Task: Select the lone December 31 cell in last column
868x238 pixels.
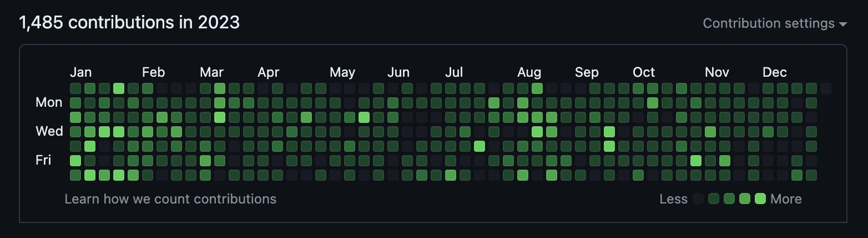Action: tap(826, 88)
